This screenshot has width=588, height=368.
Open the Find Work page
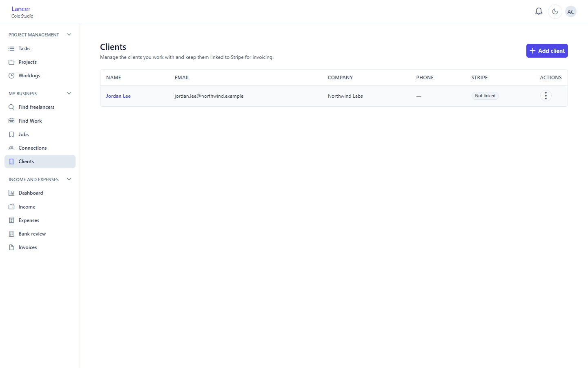click(x=40, y=121)
